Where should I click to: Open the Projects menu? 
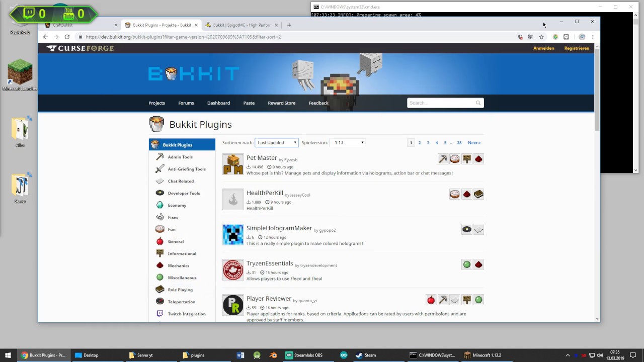156,103
